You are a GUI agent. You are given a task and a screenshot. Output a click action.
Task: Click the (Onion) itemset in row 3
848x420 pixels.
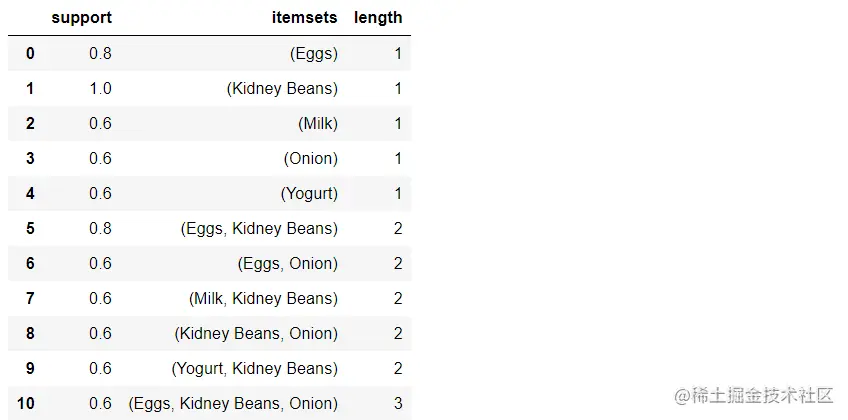(x=311, y=159)
